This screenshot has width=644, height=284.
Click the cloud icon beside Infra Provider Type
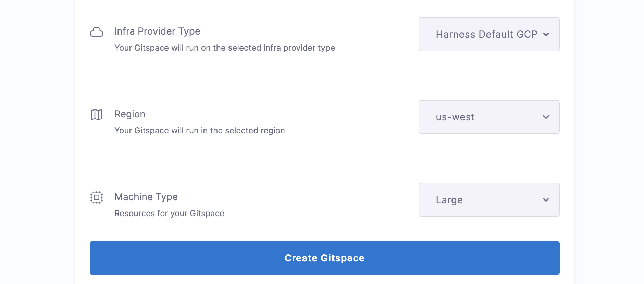[x=97, y=32]
